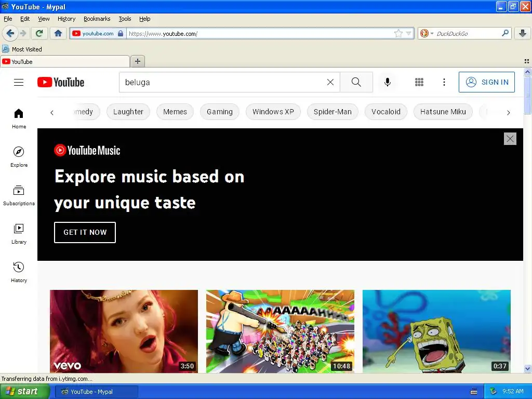Click the taskbar clock 9:52 AM
Screen dimensions: 532x399
click(513, 391)
